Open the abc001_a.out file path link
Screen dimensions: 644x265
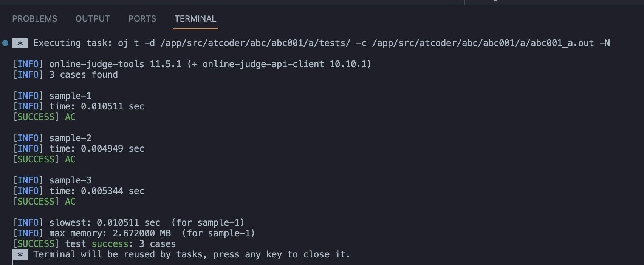tap(483, 43)
